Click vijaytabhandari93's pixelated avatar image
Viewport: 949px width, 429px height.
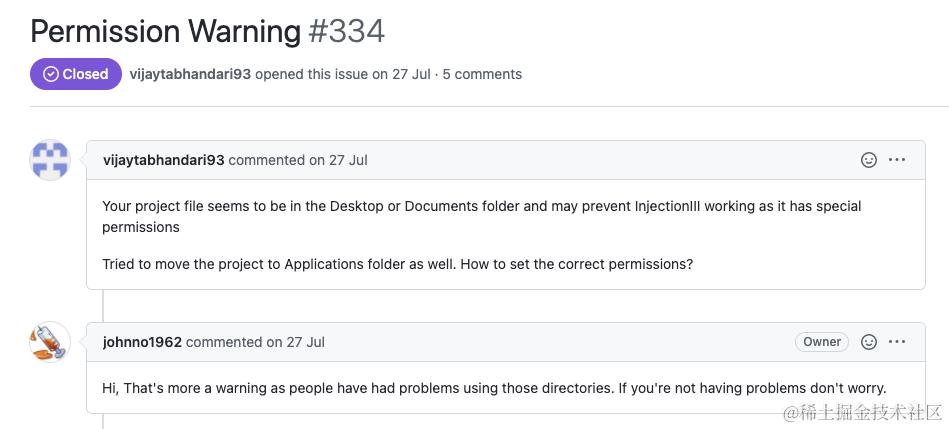click(x=50, y=160)
